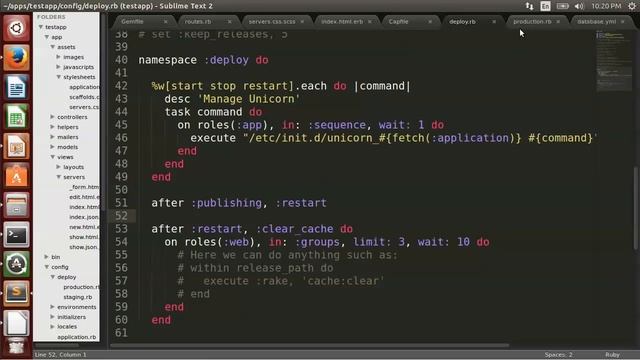The width and height of the screenshot is (640, 360).
Task: Open LibreOffice Writer from the launcher
Action: 16,87
